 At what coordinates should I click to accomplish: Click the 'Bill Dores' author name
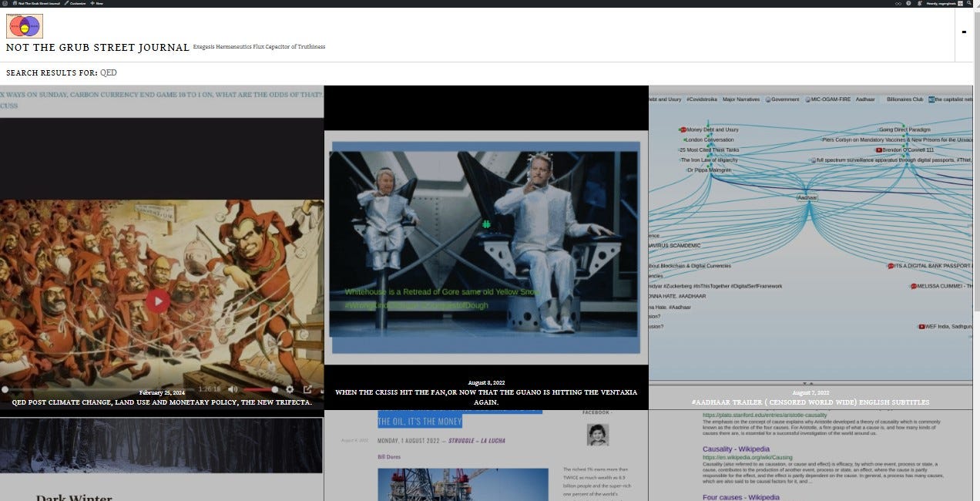pyautogui.click(x=388, y=456)
